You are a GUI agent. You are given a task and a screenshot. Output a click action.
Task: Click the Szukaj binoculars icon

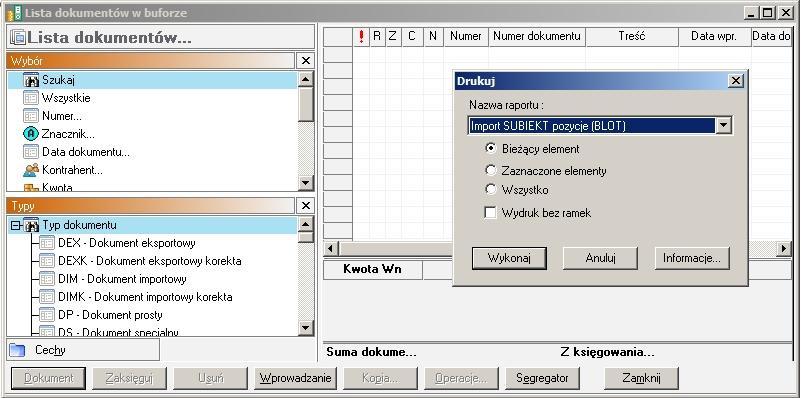click(x=31, y=80)
